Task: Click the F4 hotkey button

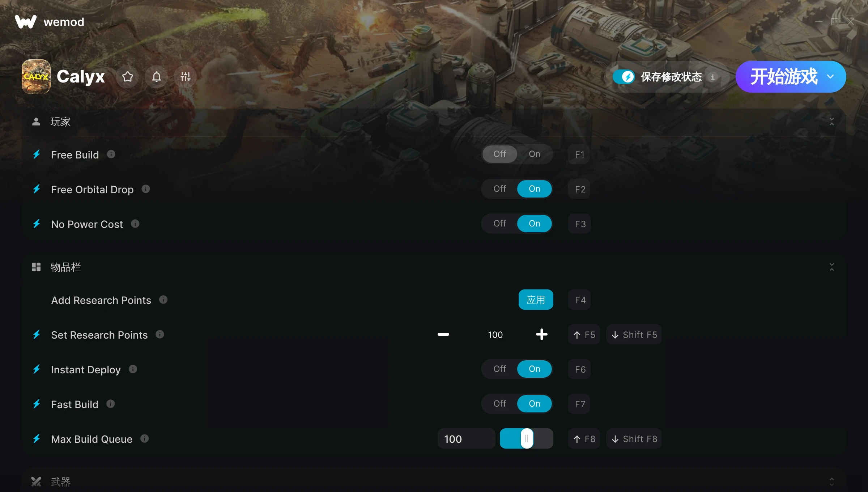Action: (580, 300)
